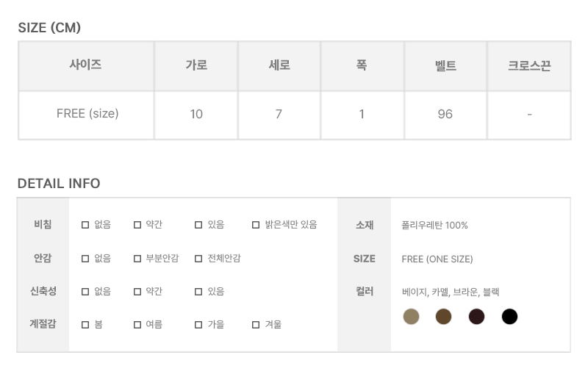
Task: Tick the 밝은색만 있음 checkbox
Action: point(256,225)
